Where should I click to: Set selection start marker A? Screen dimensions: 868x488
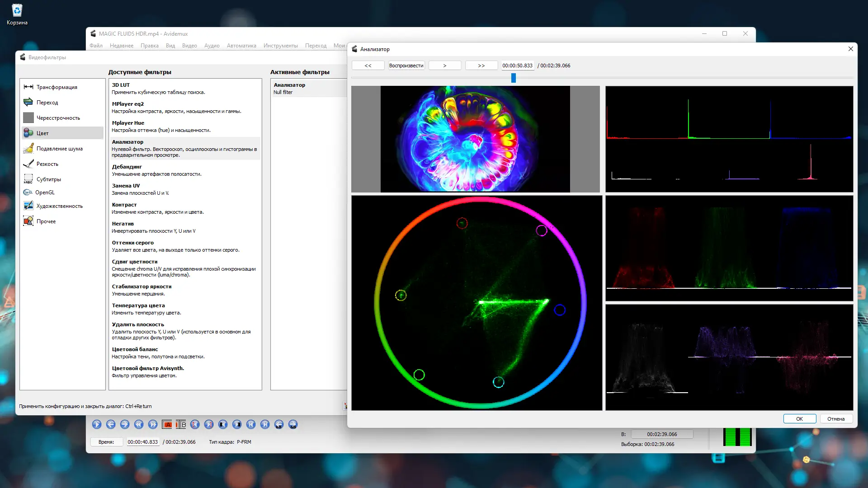coord(167,424)
